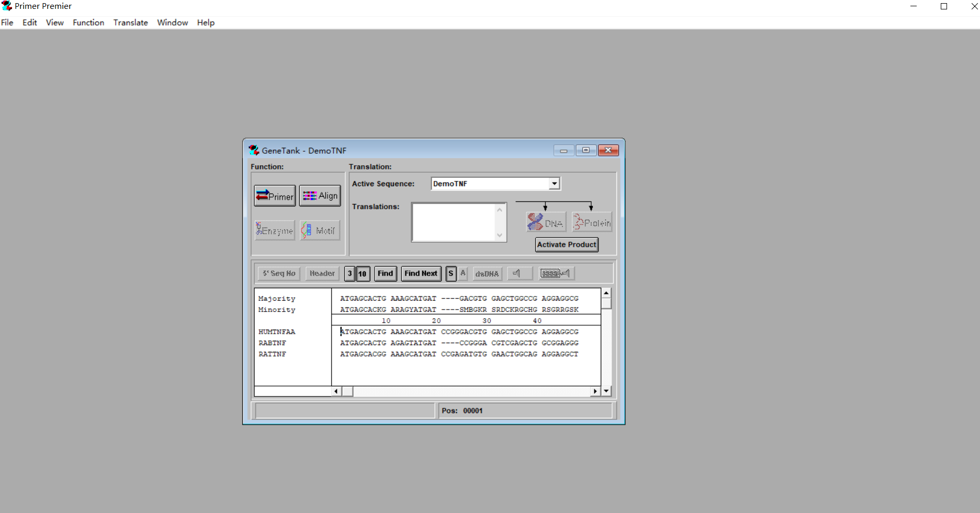Set grouping to 3 bases
Viewport: 980px width, 513px height.
350,273
